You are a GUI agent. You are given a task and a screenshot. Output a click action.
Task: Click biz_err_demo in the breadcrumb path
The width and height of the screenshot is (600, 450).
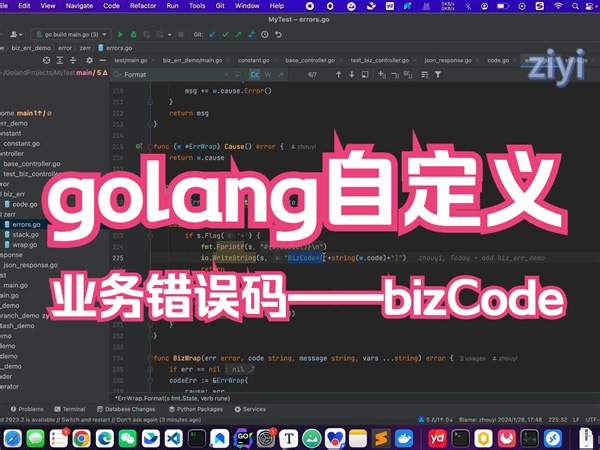point(31,48)
